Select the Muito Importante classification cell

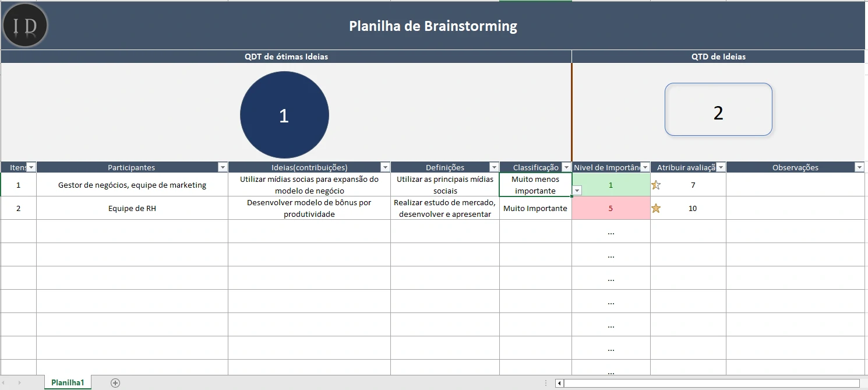click(x=535, y=208)
